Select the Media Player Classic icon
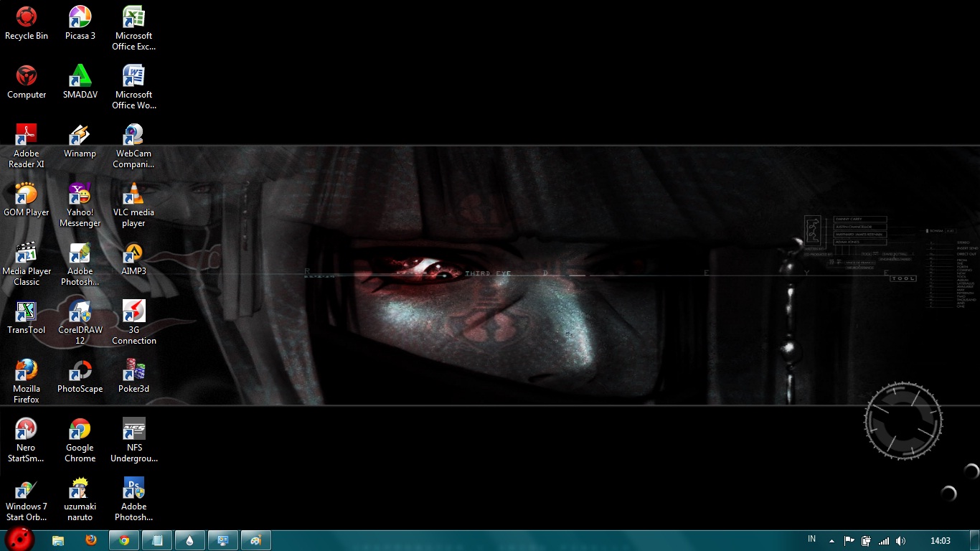Image resolution: width=980 pixels, height=551 pixels. coord(27,264)
